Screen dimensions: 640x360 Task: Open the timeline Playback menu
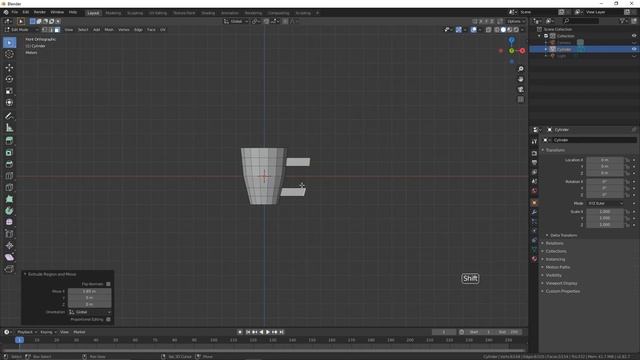(x=27, y=332)
